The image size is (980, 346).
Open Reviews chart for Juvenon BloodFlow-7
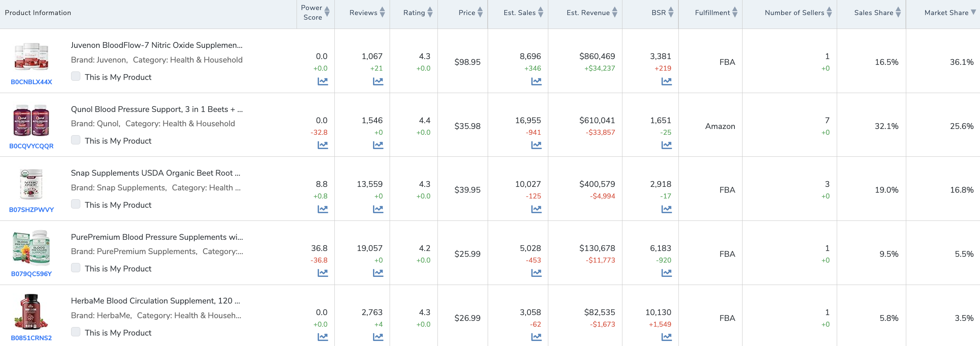[x=378, y=81]
